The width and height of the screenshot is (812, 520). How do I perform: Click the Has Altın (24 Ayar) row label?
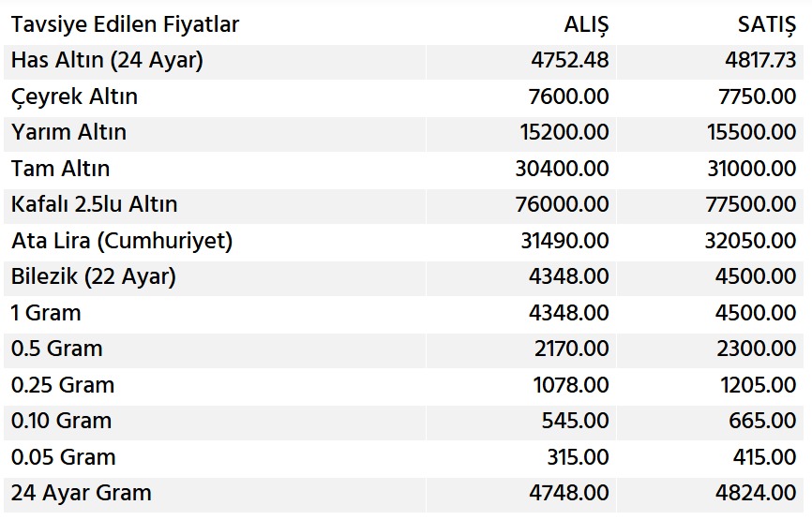point(107,60)
